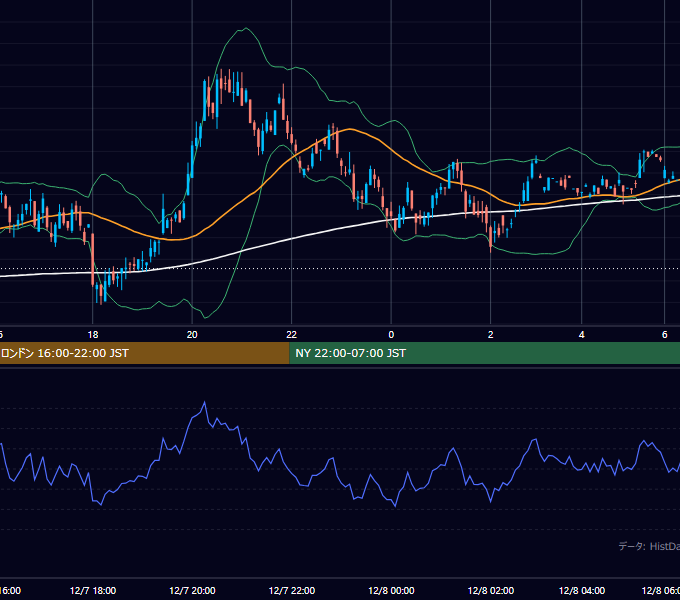Click the 12/7 22:00 date label
Screen dimensions: 680x600
(x=291, y=591)
